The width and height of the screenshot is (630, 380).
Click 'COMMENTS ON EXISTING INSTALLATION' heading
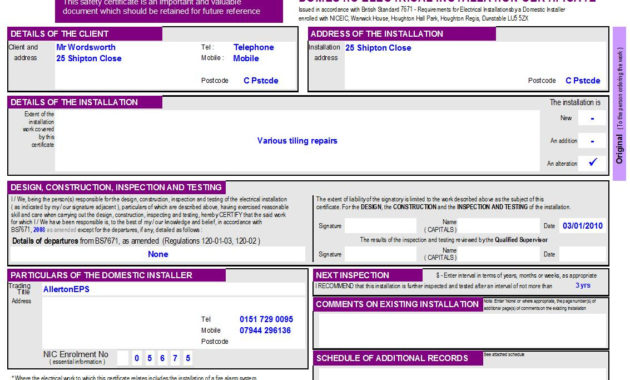tap(397, 304)
